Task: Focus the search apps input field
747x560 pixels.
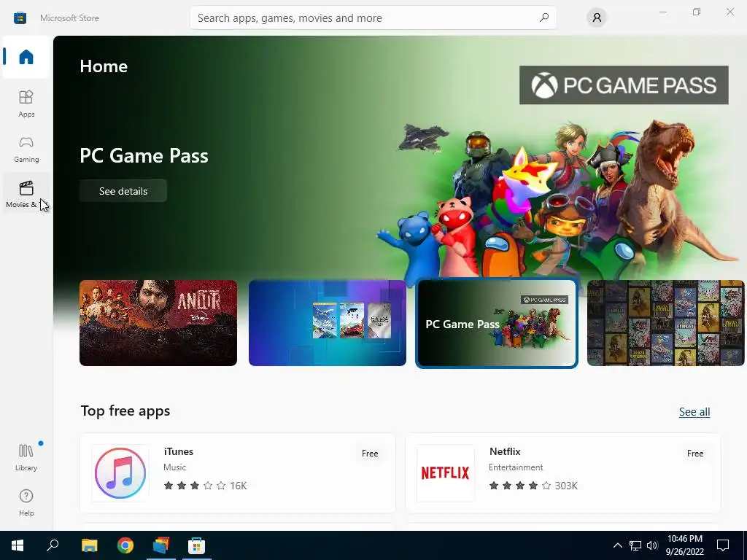Action: pos(373,17)
